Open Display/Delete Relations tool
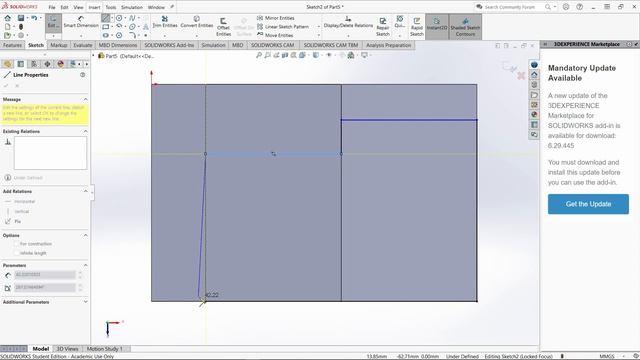 (348, 22)
